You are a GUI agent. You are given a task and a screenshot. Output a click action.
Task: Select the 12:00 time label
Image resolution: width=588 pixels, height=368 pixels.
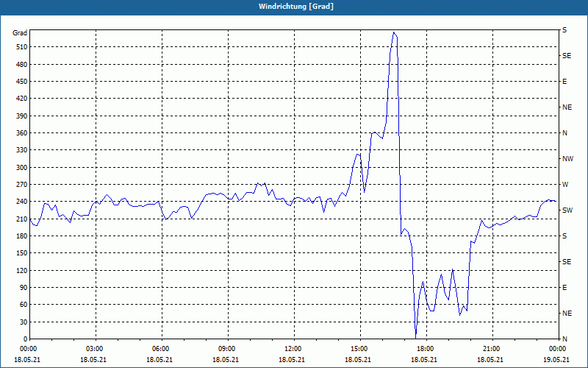click(x=292, y=349)
